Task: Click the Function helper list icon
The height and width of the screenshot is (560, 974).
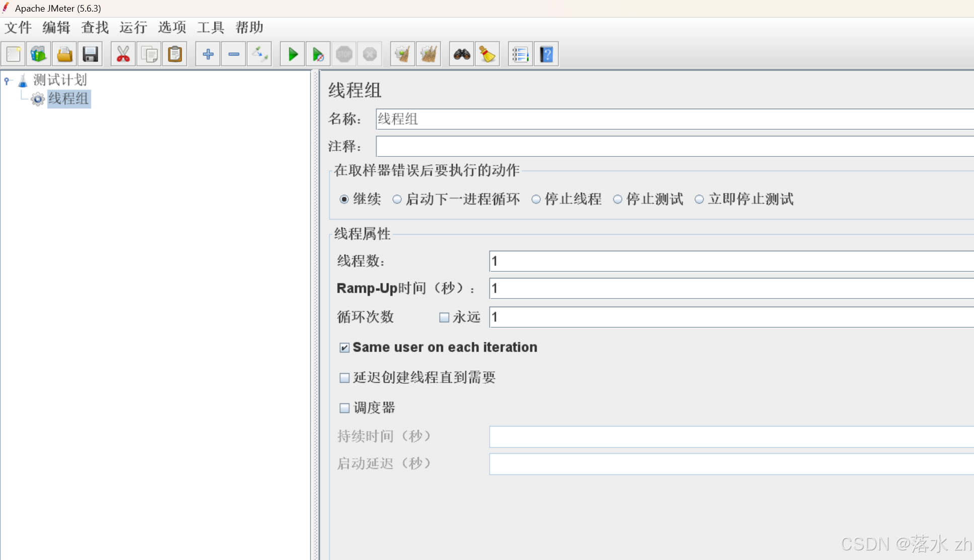Action: (521, 54)
